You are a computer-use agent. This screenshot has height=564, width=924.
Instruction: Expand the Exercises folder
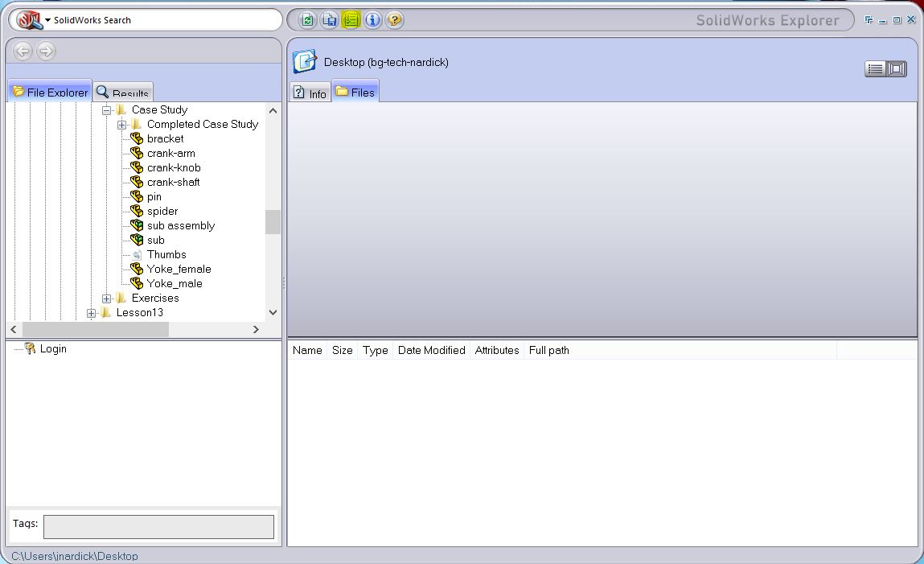coord(107,298)
